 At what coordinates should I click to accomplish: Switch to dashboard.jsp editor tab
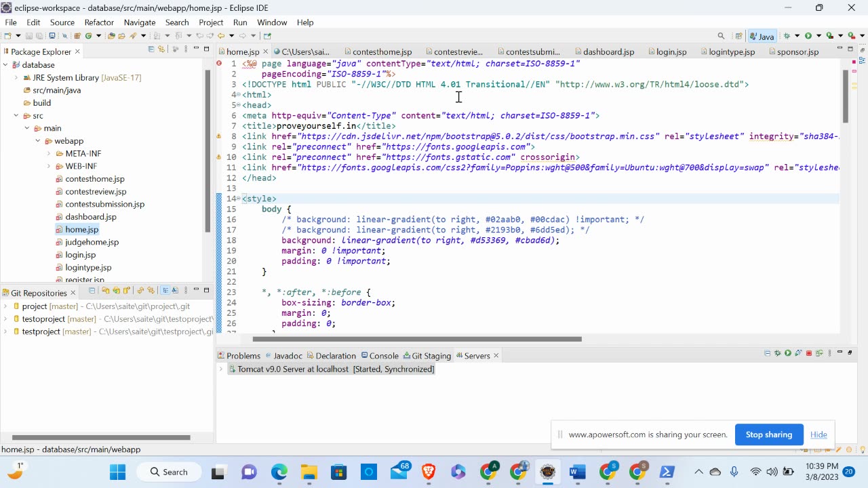coord(604,52)
